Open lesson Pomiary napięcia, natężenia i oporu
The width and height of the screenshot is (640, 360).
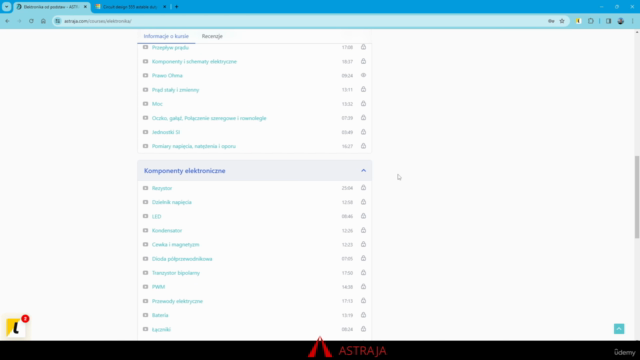(x=194, y=146)
